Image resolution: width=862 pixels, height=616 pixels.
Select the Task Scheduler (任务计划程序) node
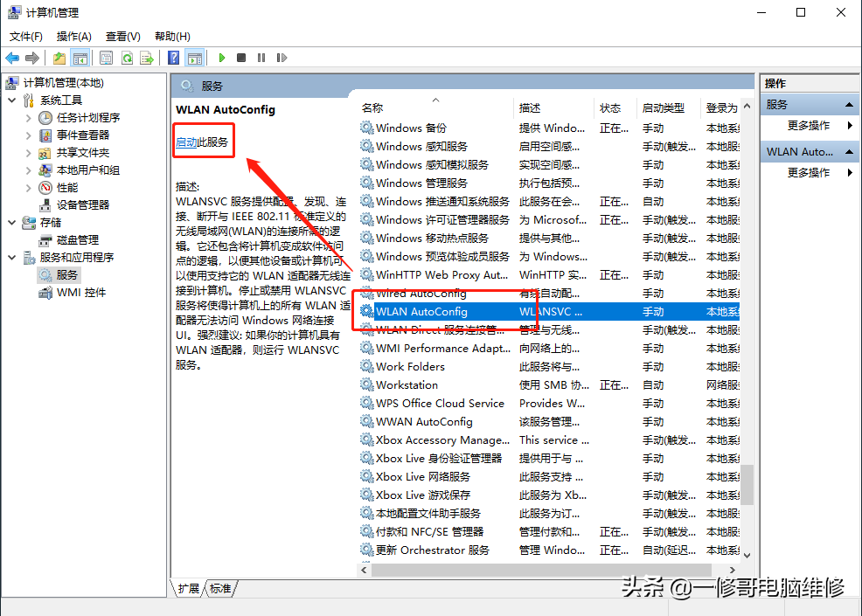88,118
